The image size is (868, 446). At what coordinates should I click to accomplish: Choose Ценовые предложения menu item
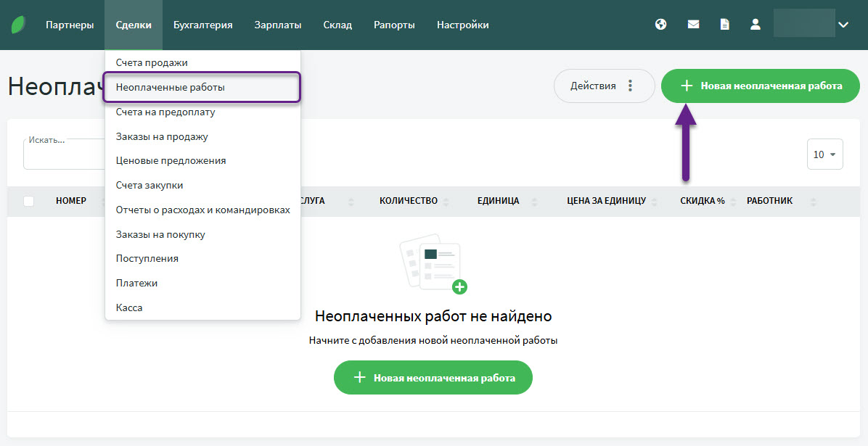pyautogui.click(x=171, y=161)
